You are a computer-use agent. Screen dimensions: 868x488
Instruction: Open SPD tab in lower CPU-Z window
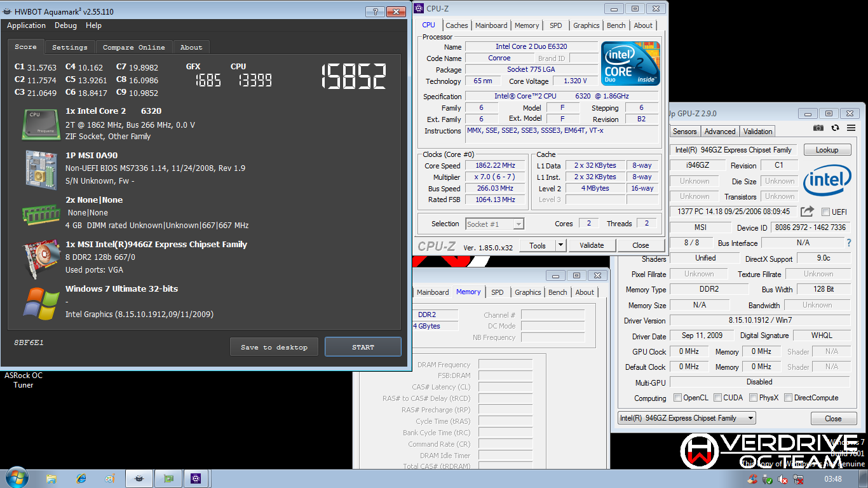[x=498, y=292]
